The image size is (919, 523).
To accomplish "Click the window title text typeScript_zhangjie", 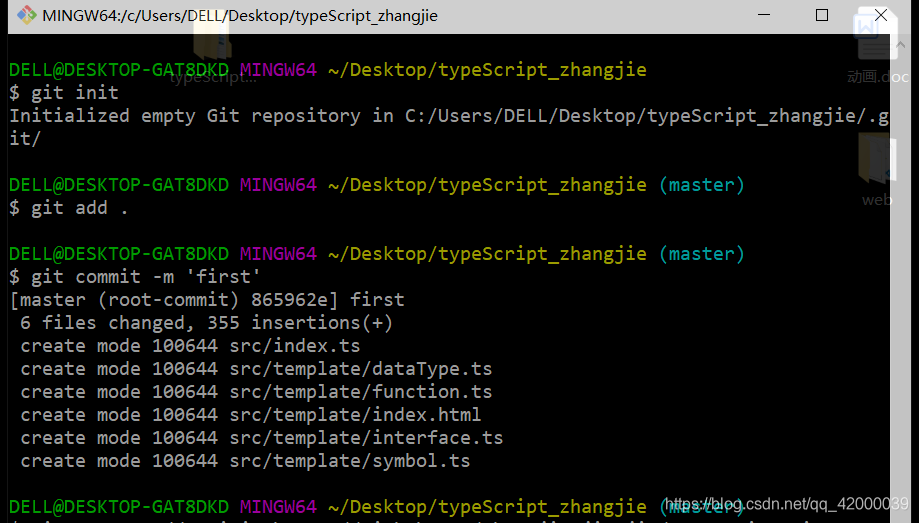I will [x=366, y=16].
